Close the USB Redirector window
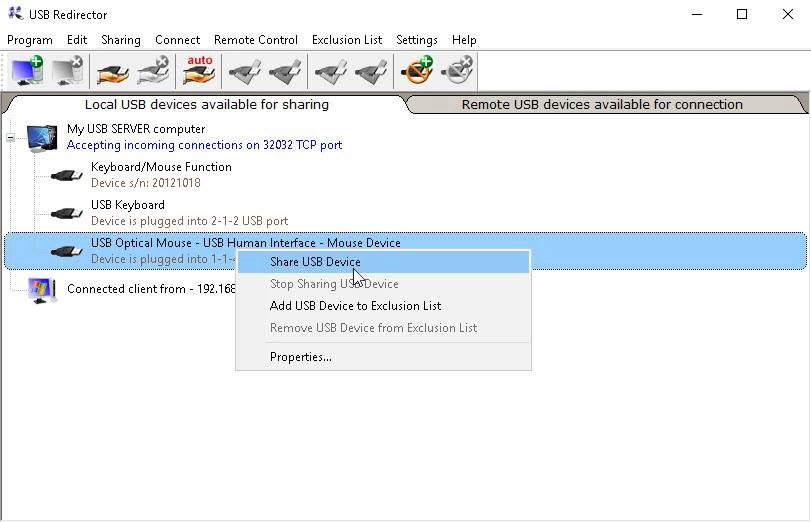The width and height of the screenshot is (811, 522). coord(788,14)
